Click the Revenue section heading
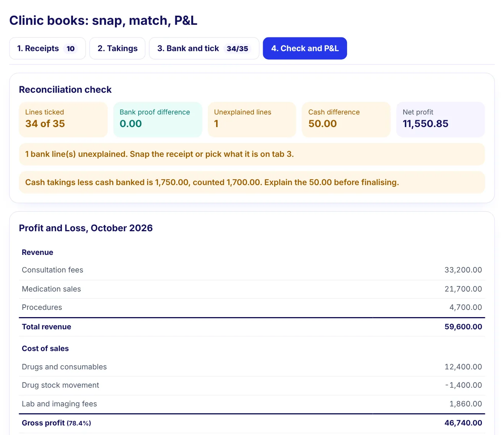The height and width of the screenshot is (435, 504). (x=37, y=253)
